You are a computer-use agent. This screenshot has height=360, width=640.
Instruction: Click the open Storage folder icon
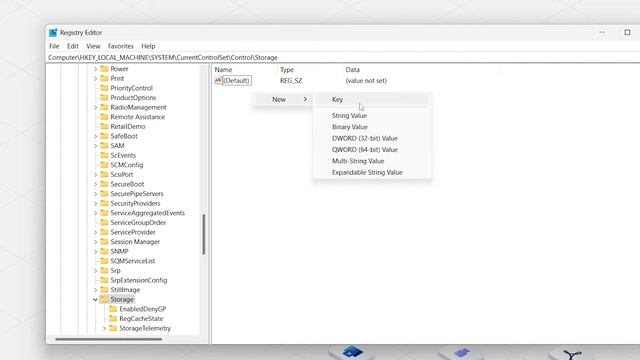tap(104, 299)
